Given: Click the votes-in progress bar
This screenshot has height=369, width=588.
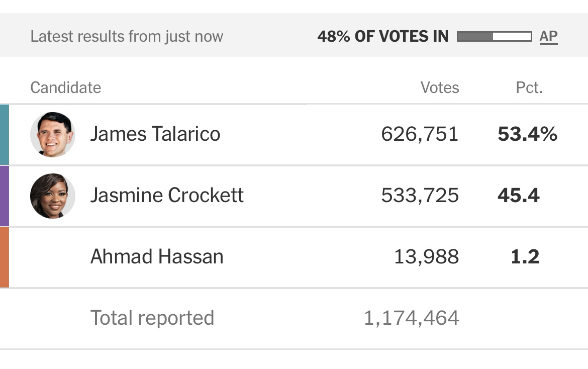Looking at the screenshot, I should (494, 37).
